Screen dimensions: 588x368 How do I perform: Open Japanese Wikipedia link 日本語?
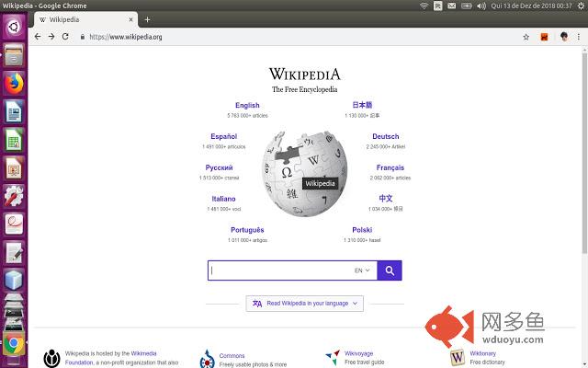362,105
